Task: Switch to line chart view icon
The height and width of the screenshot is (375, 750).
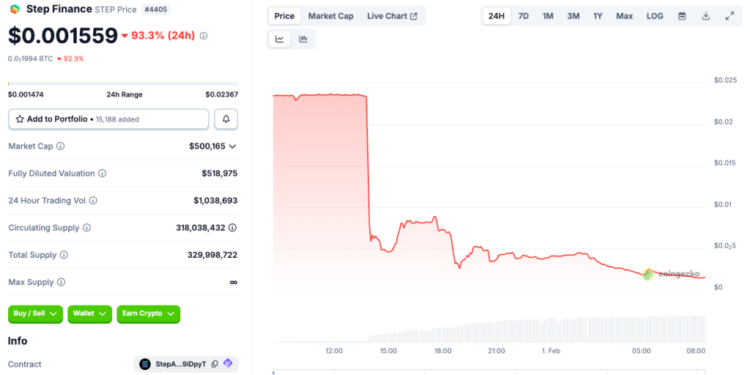Action: [280, 39]
